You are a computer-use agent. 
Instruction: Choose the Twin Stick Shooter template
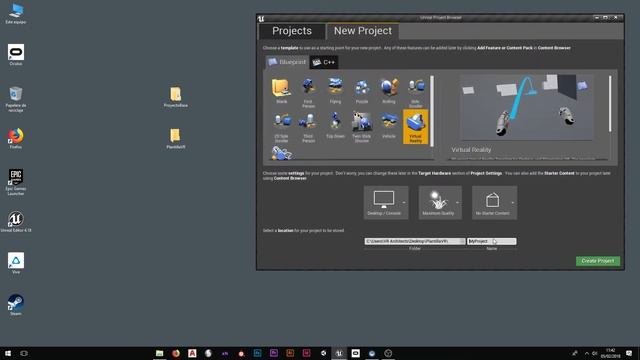[362, 127]
